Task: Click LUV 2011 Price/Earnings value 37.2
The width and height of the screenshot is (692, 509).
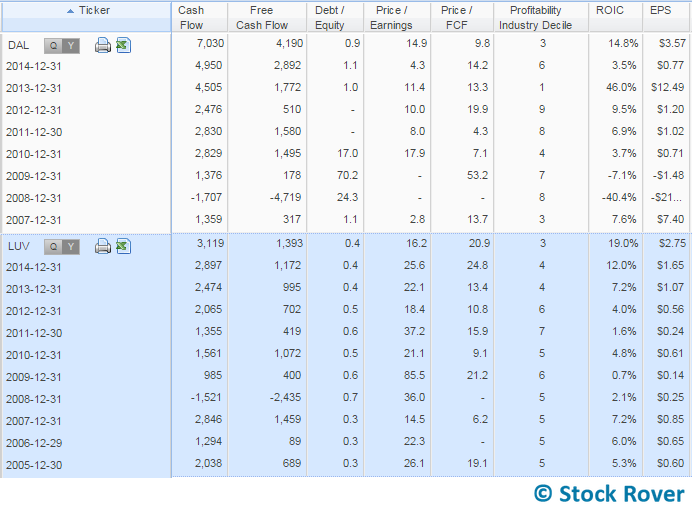Action: (x=414, y=332)
